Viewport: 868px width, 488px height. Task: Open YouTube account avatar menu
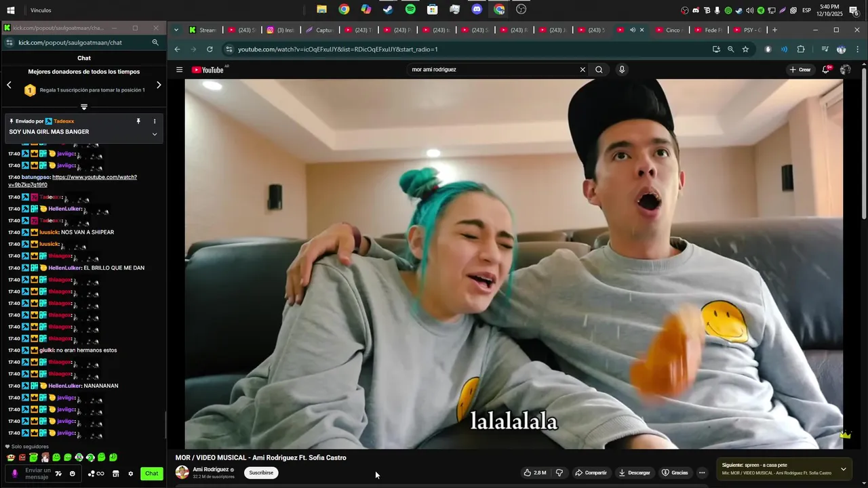(845, 69)
